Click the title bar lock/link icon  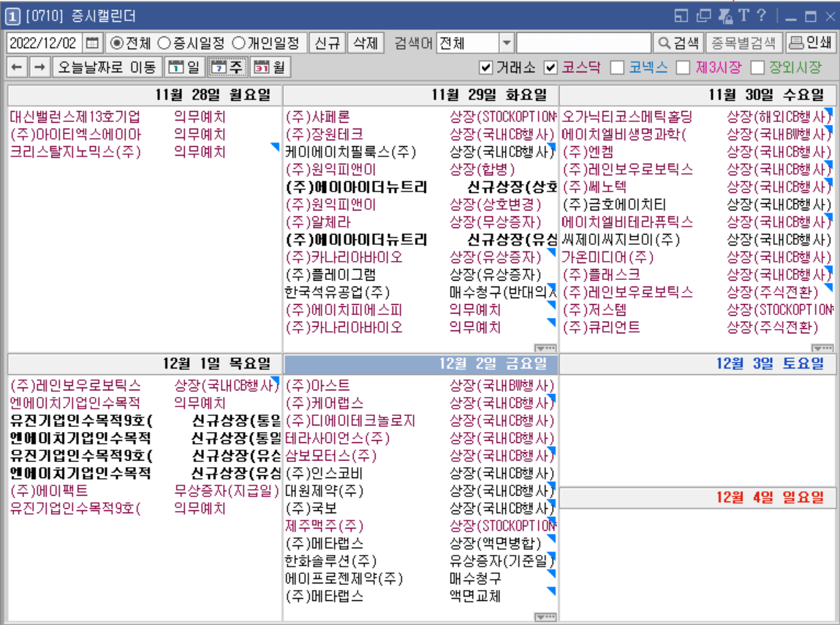click(725, 16)
